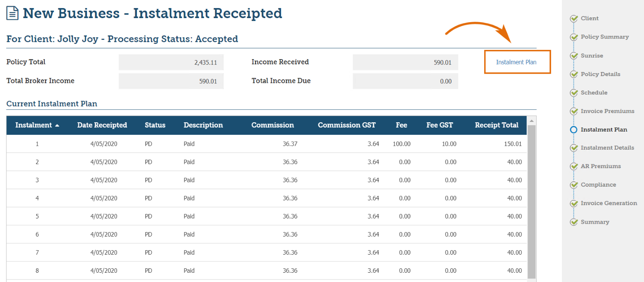Open the highlighted Instalment Plan link
Viewport: 644px width, 282px height.
click(x=516, y=62)
